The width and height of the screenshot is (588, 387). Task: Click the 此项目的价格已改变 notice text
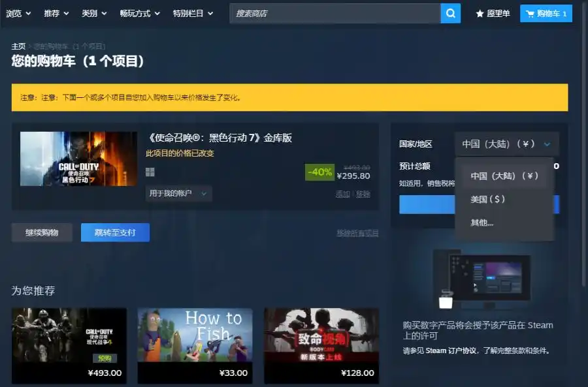(180, 153)
